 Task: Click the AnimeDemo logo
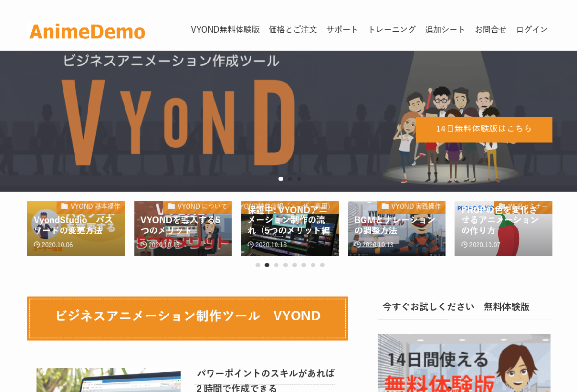[x=87, y=31]
